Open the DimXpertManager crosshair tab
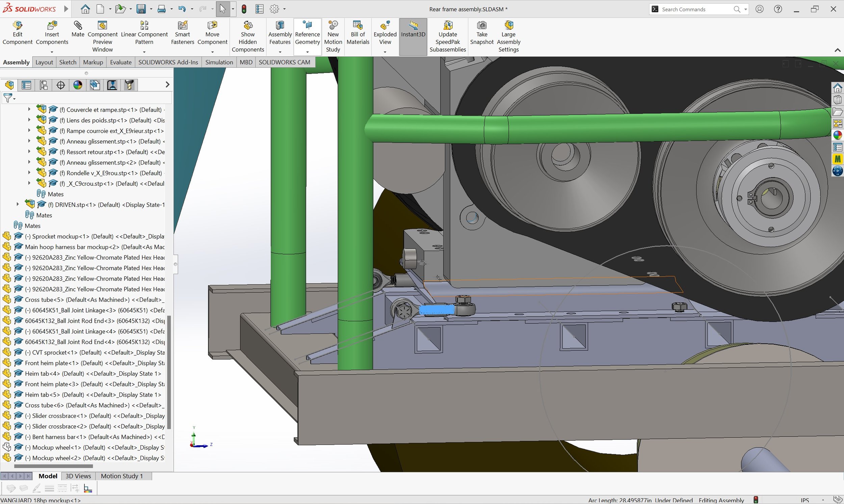The image size is (844, 504). (x=61, y=85)
